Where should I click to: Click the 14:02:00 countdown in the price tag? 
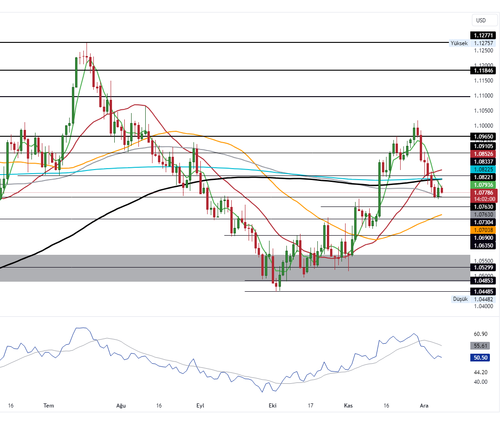(x=484, y=199)
